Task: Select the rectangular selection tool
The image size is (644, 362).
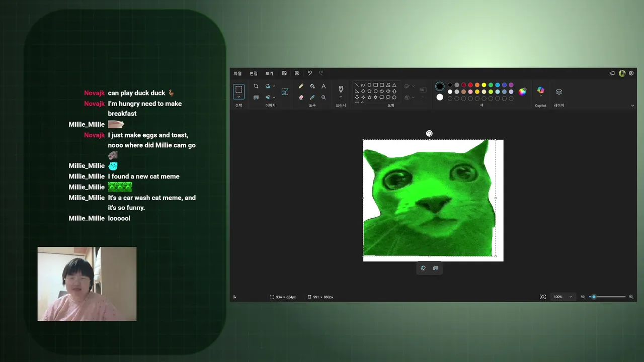Action: [x=239, y=89]
